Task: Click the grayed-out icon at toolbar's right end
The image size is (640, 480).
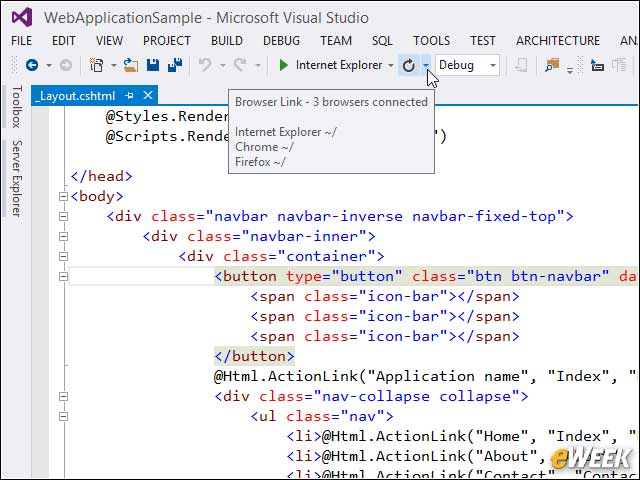Action: (x=619, y=65)
